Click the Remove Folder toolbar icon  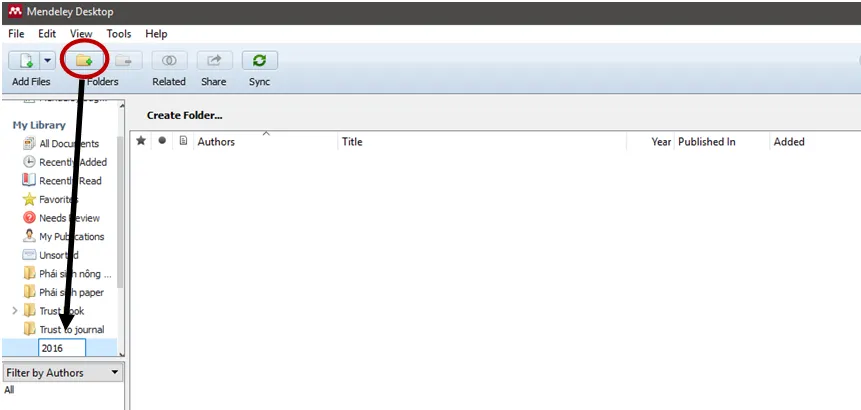click(x=124, y=60)
